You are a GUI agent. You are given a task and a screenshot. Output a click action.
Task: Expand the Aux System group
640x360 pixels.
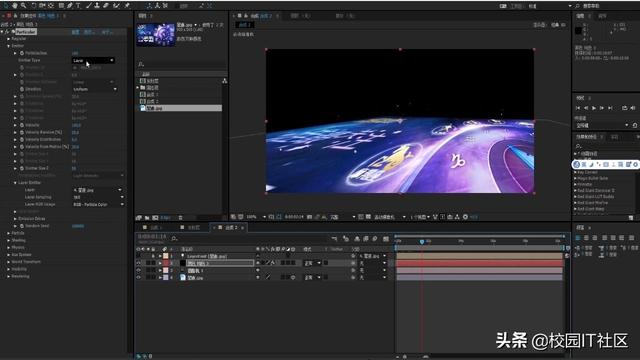[9, 255]
